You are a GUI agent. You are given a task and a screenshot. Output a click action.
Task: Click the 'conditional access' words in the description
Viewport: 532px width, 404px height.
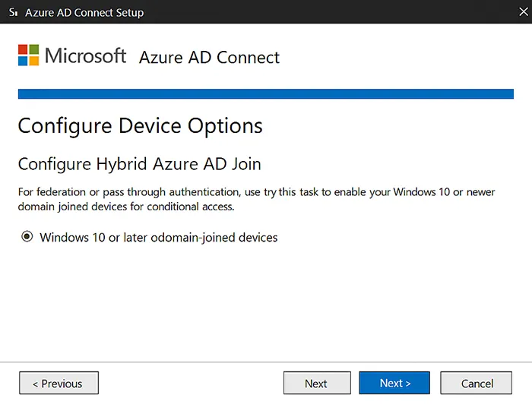tap(188, 207)
